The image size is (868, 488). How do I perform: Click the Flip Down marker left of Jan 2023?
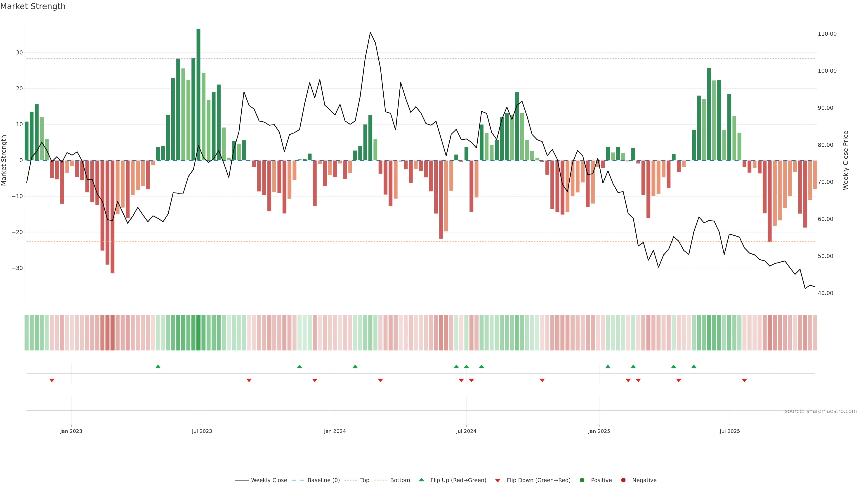click(x=52, y=380)
